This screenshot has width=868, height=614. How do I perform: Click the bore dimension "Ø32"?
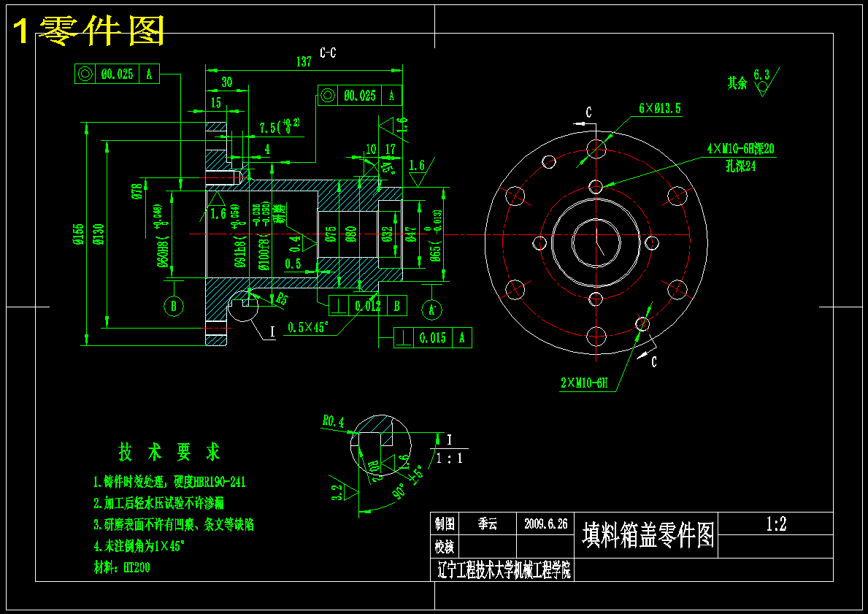pyautogui.click(x=387, y=235)
